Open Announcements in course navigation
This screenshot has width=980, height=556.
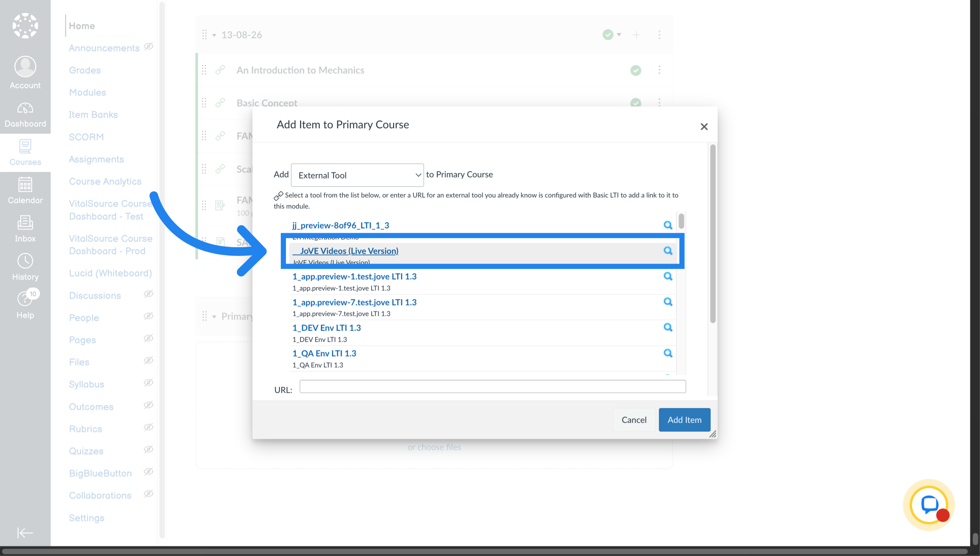click(x=104, y=48)
